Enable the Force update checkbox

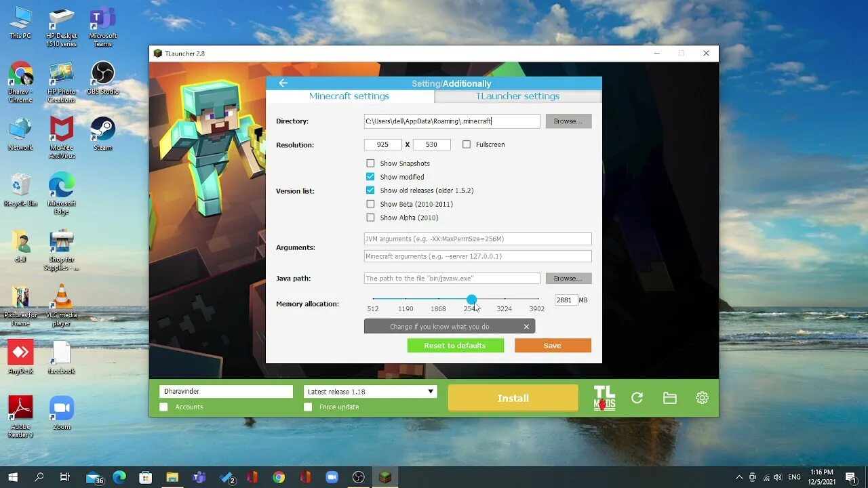308,407
